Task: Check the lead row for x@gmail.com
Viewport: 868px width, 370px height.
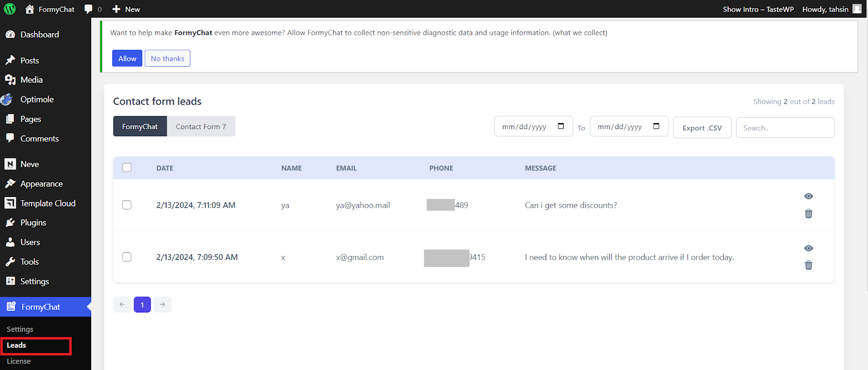Action: point(127,257)
